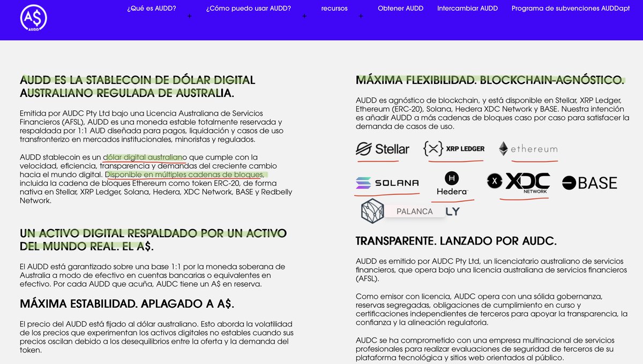Click heading TRANSPARENTE. LANZADO POR AUDC.
The width and height of the screenshot is (643, 364).
(457, 241)
